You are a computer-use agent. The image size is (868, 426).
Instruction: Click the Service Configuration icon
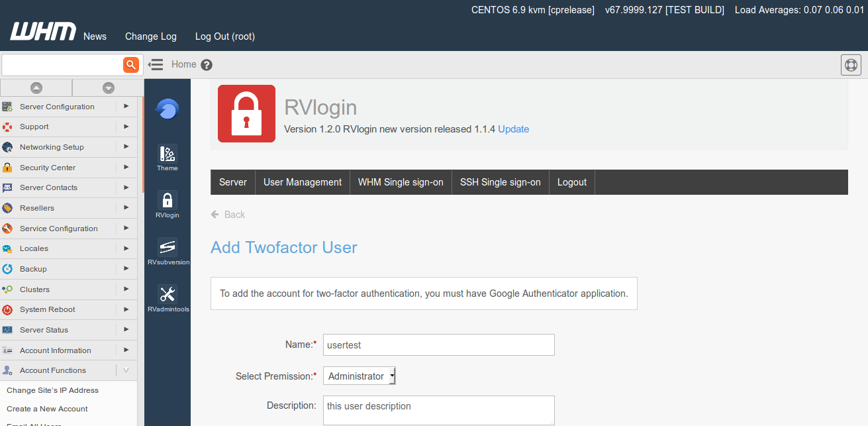click(7, 228)
